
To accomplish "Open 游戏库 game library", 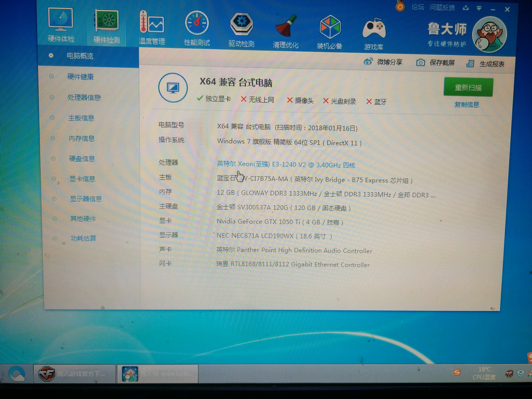I will [x=374, y=34].
